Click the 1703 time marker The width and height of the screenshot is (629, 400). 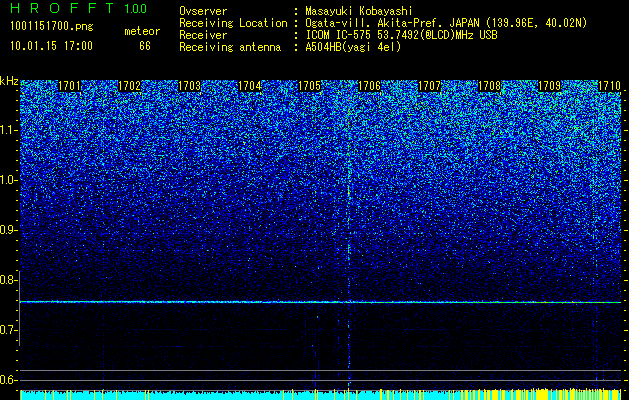coord(189,86)
